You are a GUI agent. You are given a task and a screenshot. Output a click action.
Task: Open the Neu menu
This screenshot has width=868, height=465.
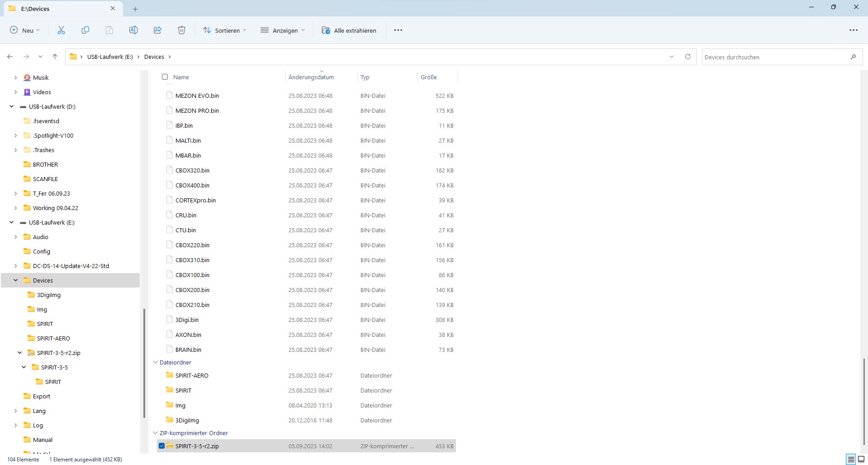25,30
